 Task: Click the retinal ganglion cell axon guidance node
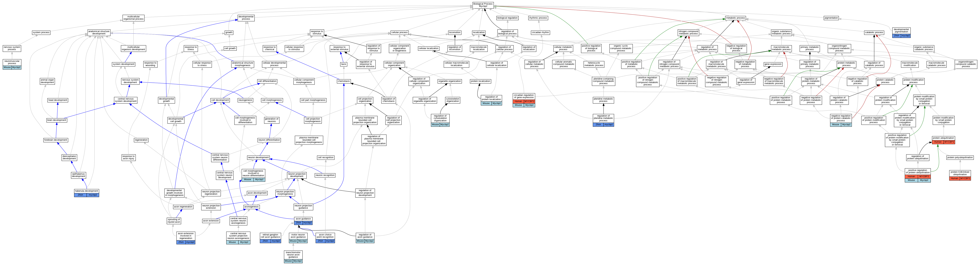[x=270, y=236]
